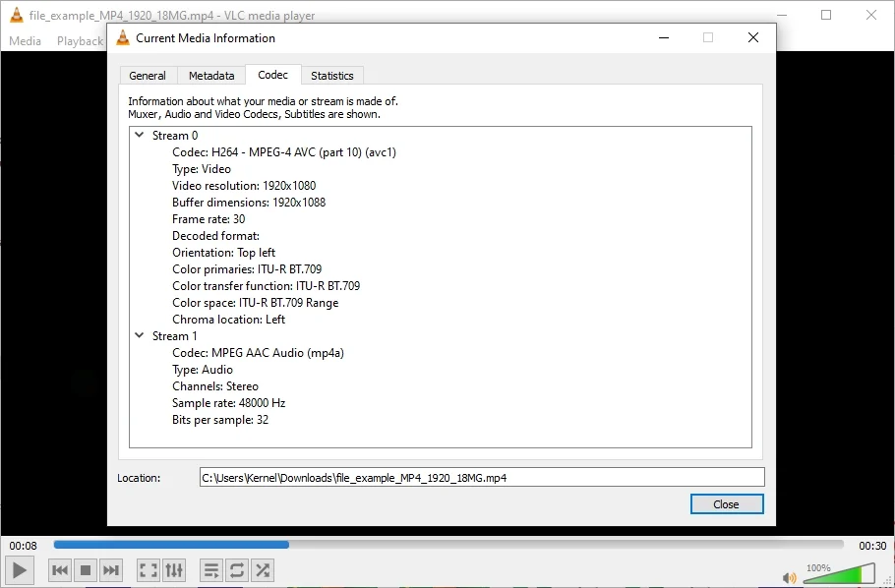895x588 pixels.
Task: Click VLC cone icon in main window title
Action: [17, 15]
